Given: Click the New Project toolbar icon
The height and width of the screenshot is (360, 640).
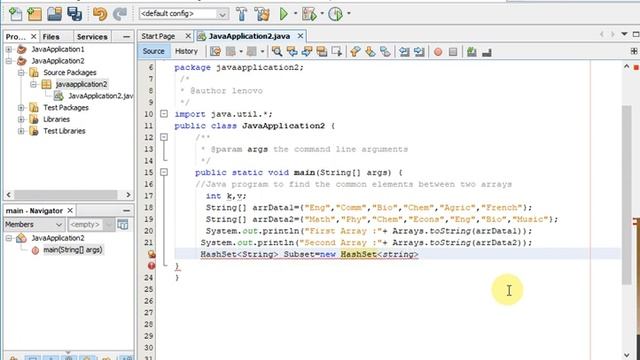Looking at the screenshot, I should [35, 14].
